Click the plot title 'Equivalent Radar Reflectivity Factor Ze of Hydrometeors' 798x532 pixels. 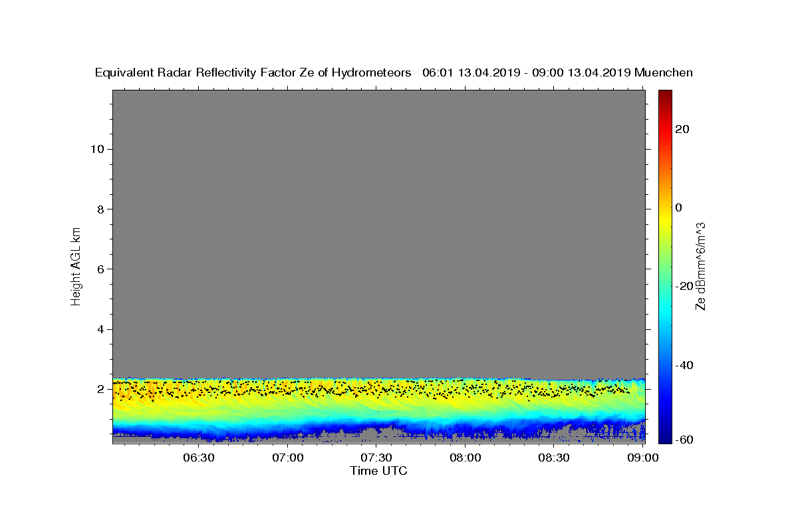(x=253, y=73)
